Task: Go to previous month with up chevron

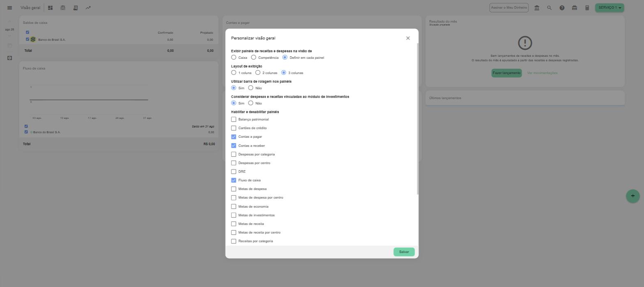Action: point(9,22)
